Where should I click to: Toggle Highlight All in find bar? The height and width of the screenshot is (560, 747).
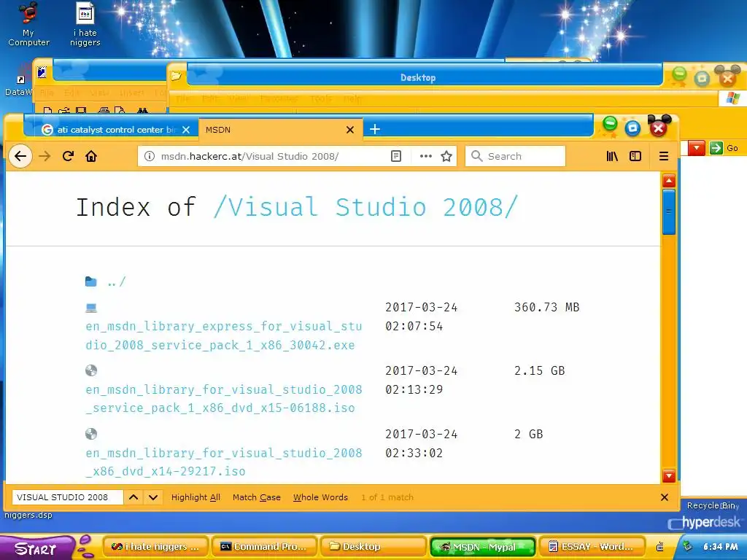tap(196, 497)
